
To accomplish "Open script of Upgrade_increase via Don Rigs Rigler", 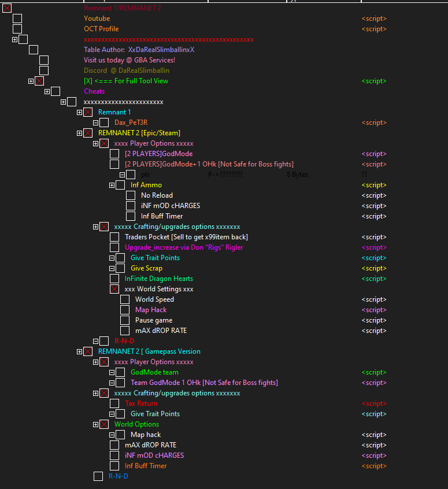I will click(374, 247).
